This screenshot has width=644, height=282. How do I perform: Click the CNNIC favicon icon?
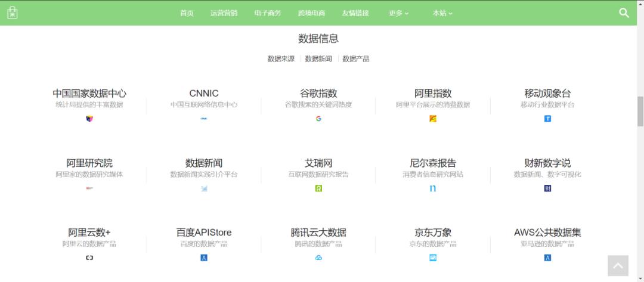204,119
